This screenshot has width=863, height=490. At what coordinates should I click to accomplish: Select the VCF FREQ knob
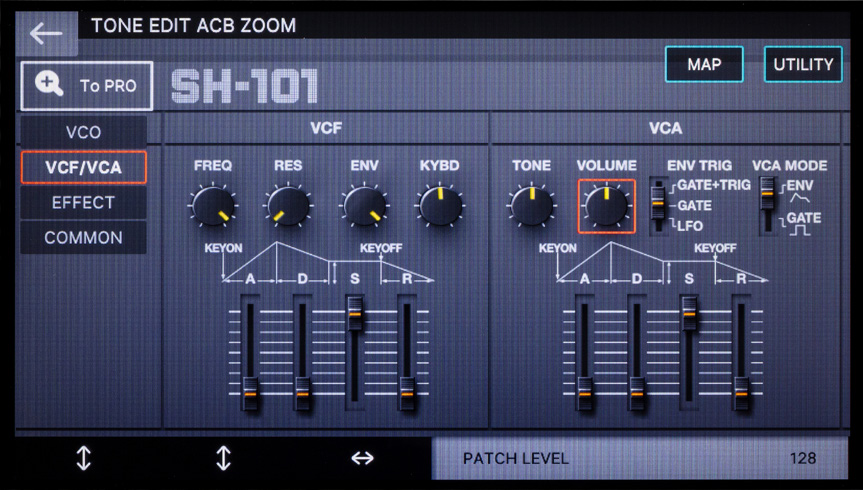point(213,206)
